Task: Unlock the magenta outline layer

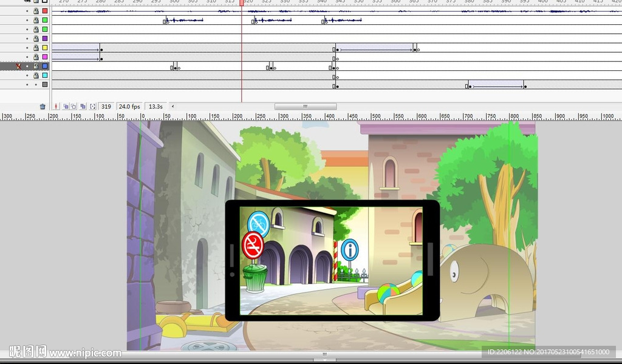Action: (36, 57)
